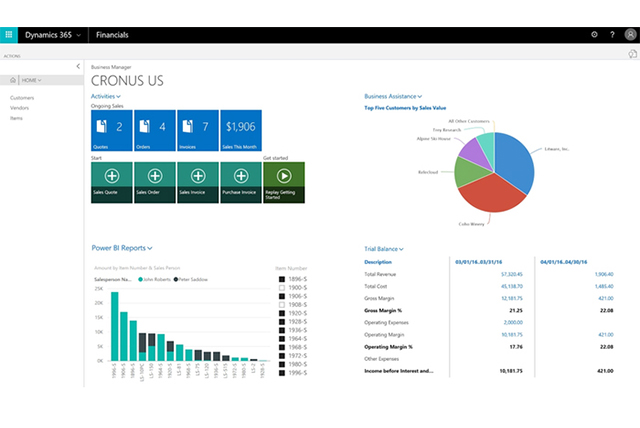Uncheck item number 1996-S filter
The height and width of the screenshot is (428, 640).
[282, 373]
